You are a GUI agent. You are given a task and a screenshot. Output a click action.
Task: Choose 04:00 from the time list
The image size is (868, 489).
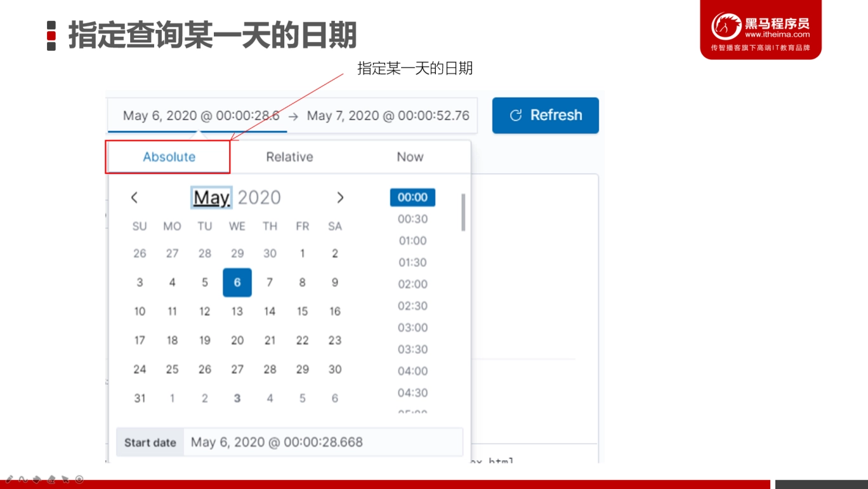pyautogui.click(x=412, y=371)
